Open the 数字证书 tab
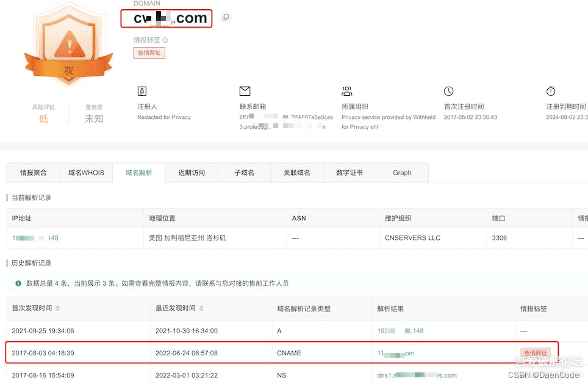The image size is (588, 384). click(x=350, y=173)
